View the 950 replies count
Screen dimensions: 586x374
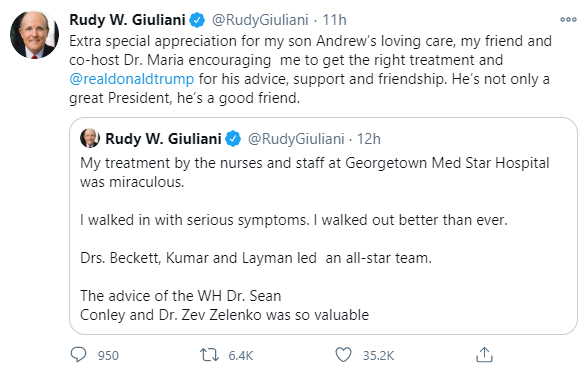(x=108, y=355)
